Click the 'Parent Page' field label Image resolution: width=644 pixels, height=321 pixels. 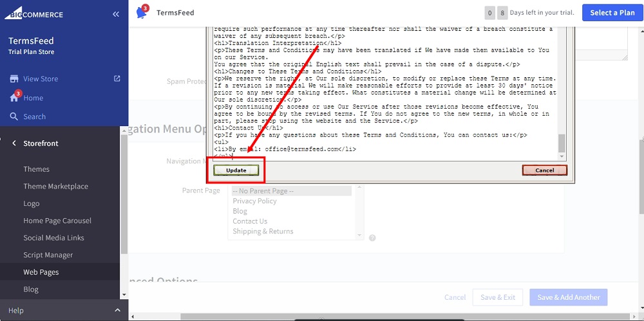[x=201, y=190]
